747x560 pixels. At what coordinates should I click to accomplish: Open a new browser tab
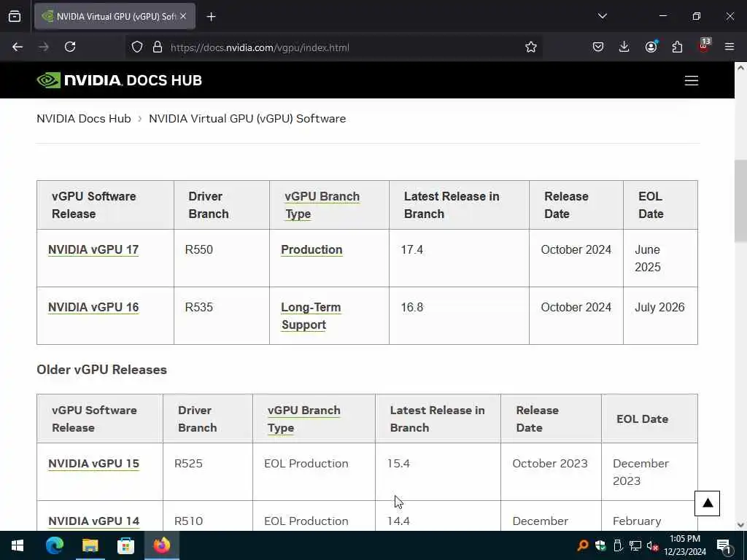pos(211,17)
